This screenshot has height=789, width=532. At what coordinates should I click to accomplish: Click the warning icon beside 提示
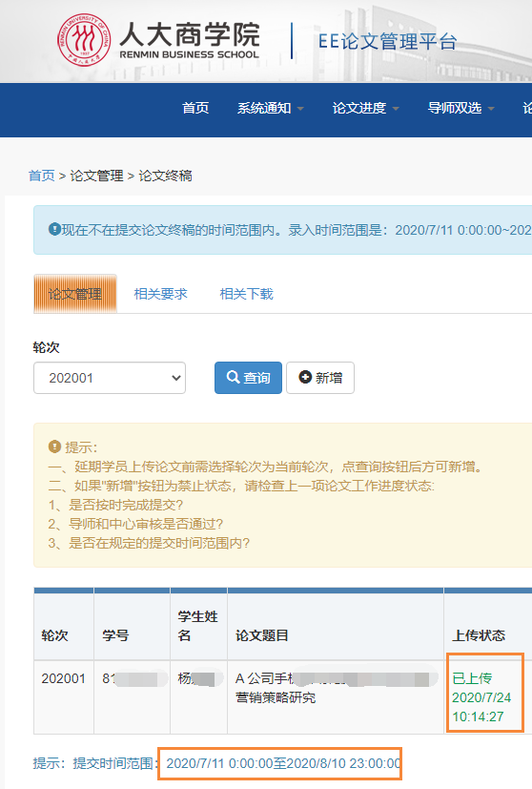tap(54, 446)
